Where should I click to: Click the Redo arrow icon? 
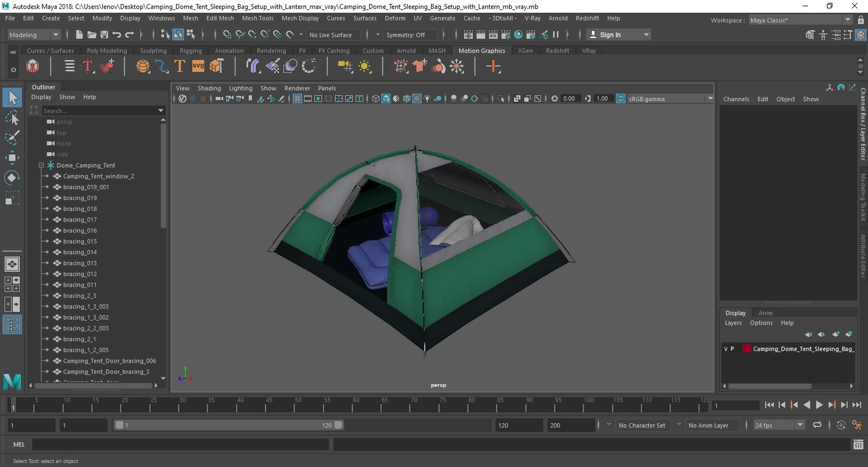(129, 35)
